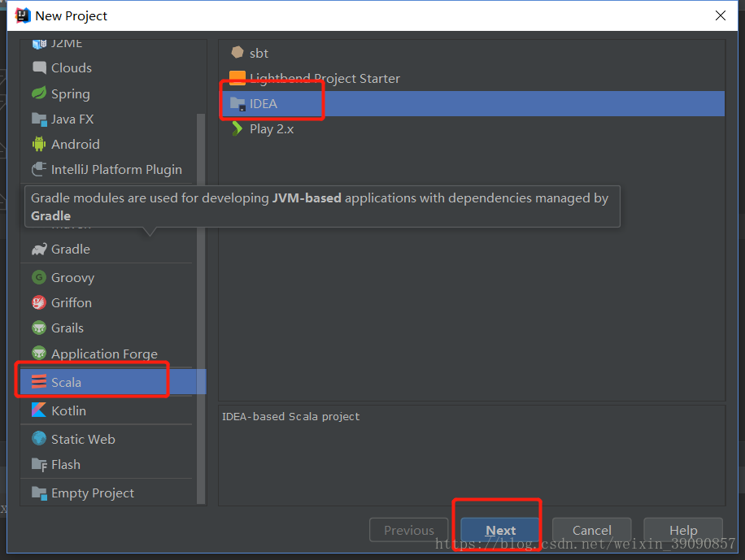Viewport: 745px width, 560px height.
Task: Click the IntelliJ Platform Plugin icon
Action: tap(39, 169)
